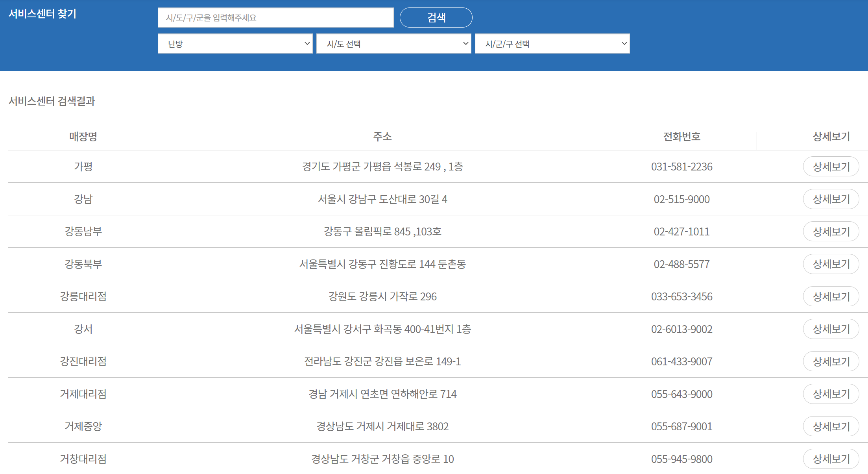The width and height of the screenshot is (868, 474).
Task: Click 상세보기 for 거제중앙
Action: click(831, 426)
